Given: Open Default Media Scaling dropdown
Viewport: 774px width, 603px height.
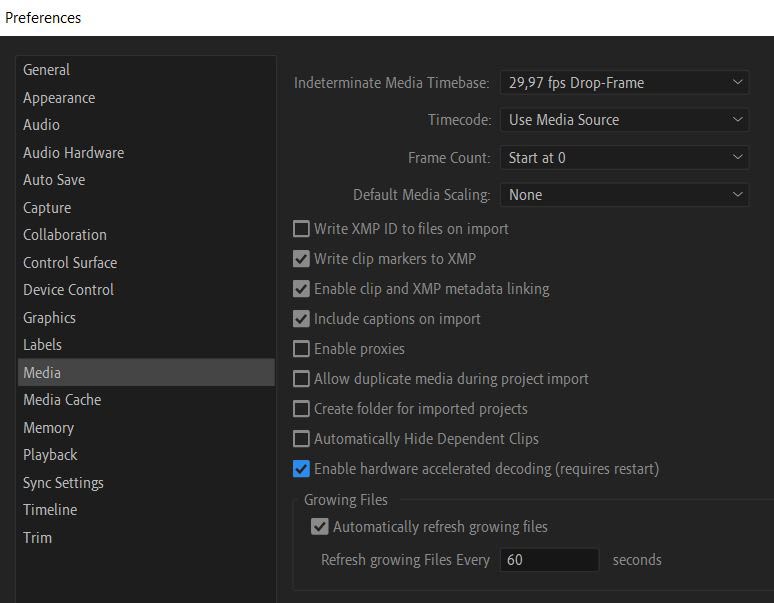Looking at the screenshot, I should 624,195.
